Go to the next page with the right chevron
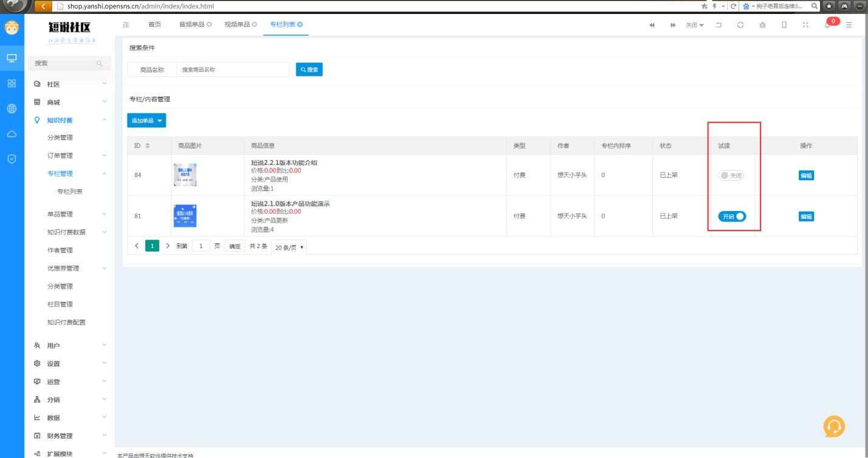The height and width of the screenshot is (458, 868). 168,246
